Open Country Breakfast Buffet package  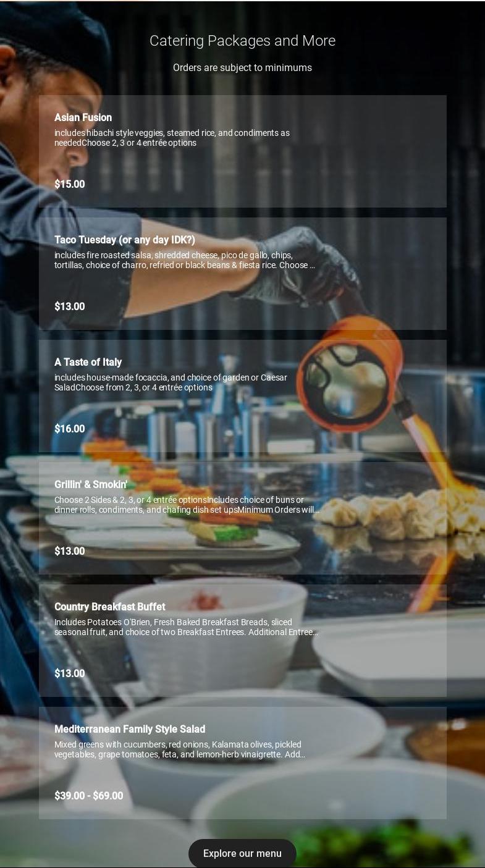242,641
